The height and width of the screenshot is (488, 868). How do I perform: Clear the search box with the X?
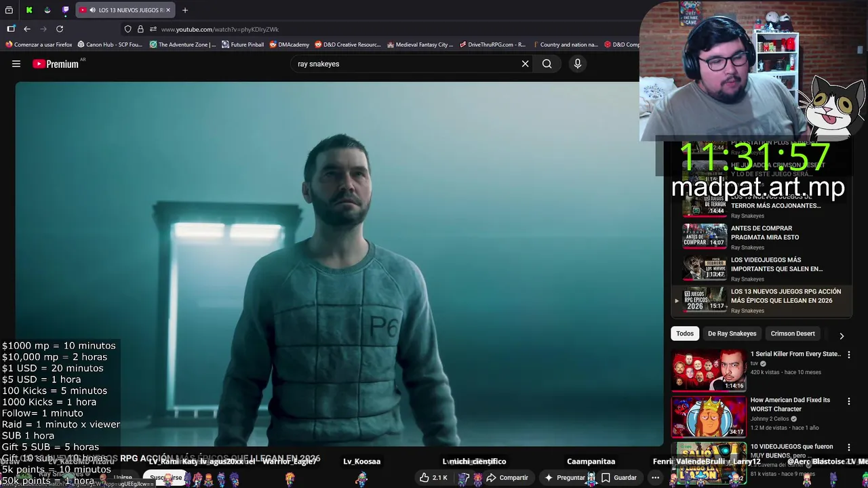click(525, 64)
